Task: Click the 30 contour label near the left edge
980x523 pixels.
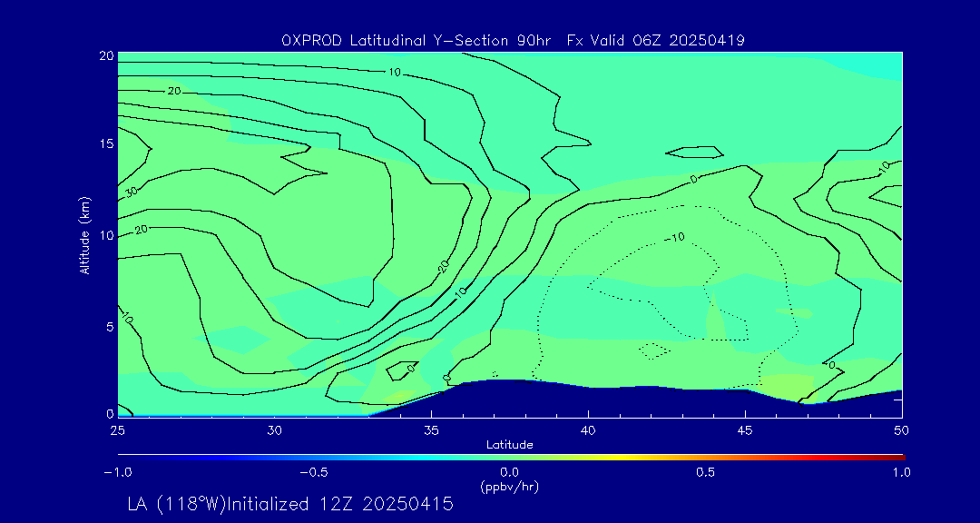Action: (x=132, y=192)
